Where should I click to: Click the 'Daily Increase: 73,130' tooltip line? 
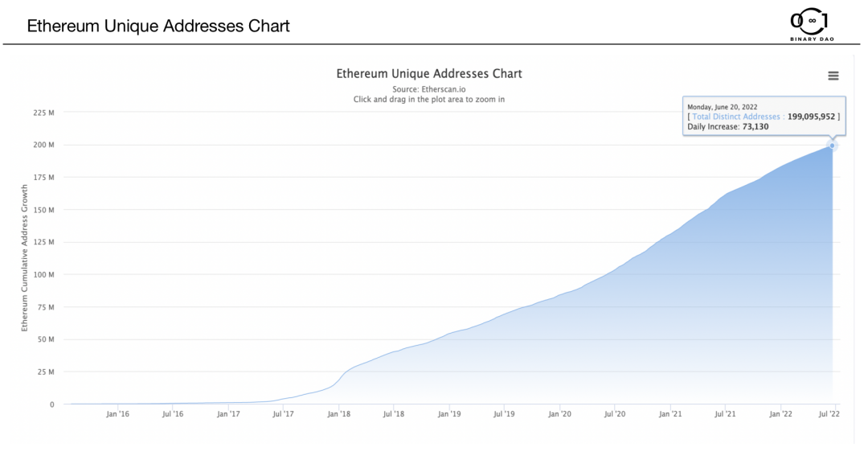(x=728, y=127)
